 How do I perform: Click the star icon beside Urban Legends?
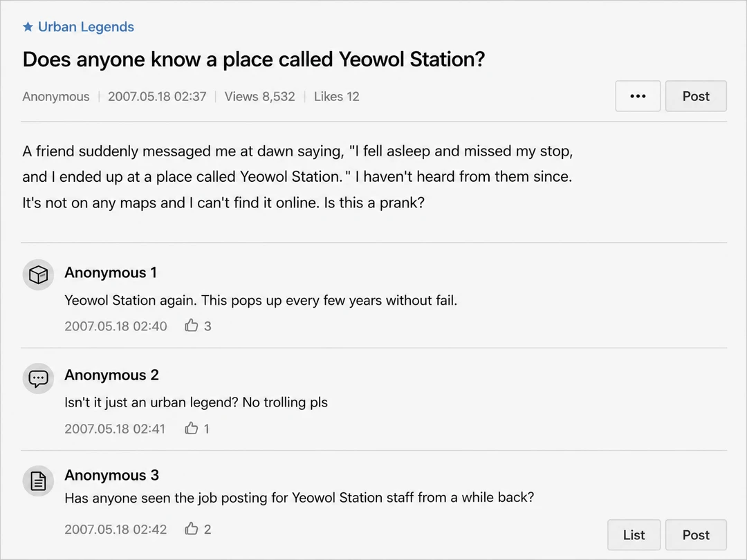pyautogui.click(x=28, y=27)
